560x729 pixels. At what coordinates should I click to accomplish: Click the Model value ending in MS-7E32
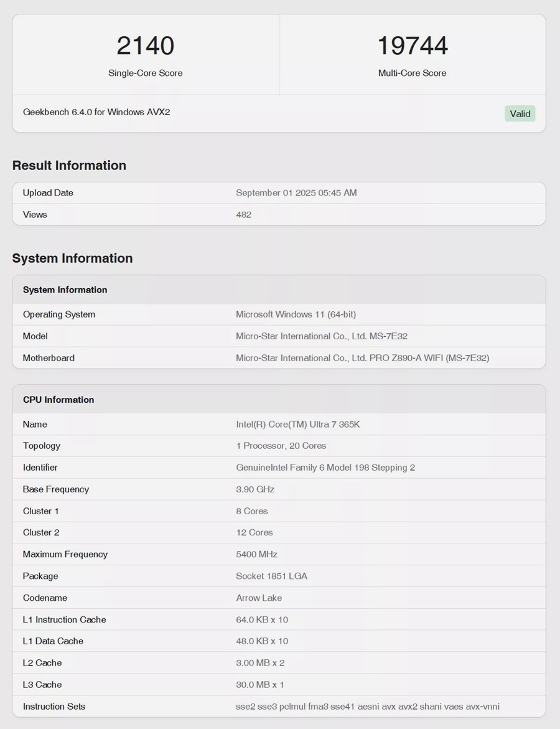tap(322, 336)
